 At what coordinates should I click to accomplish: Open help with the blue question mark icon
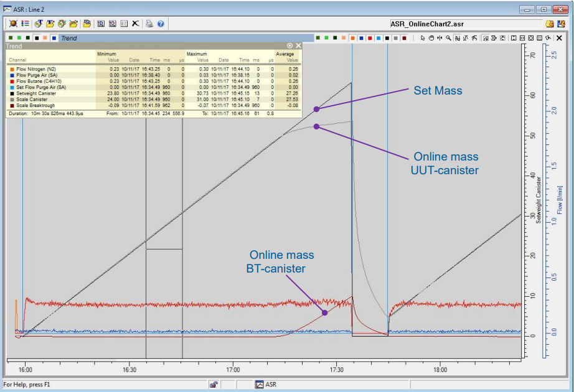[x=161, y=24]
